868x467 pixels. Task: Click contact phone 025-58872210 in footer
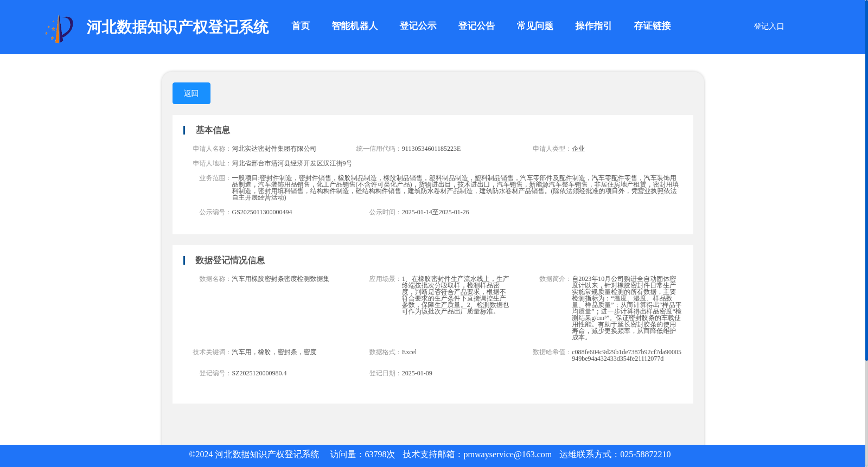(645, 455)
